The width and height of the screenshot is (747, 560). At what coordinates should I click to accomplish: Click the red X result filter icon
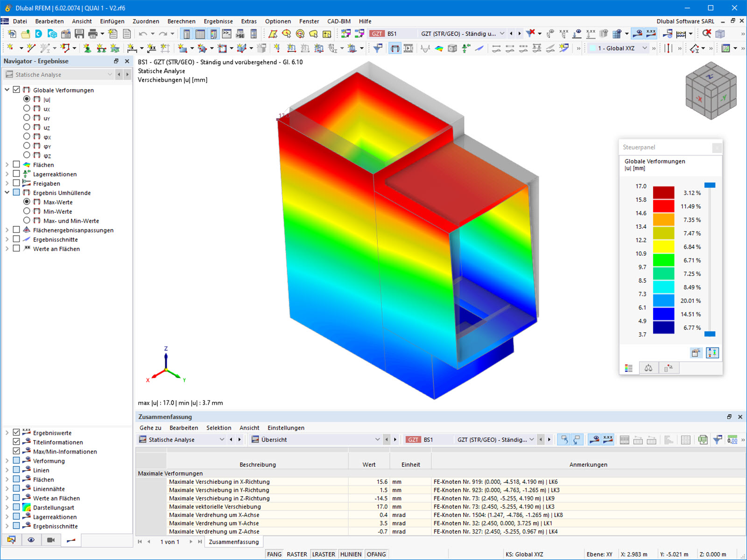click(530, 34)
